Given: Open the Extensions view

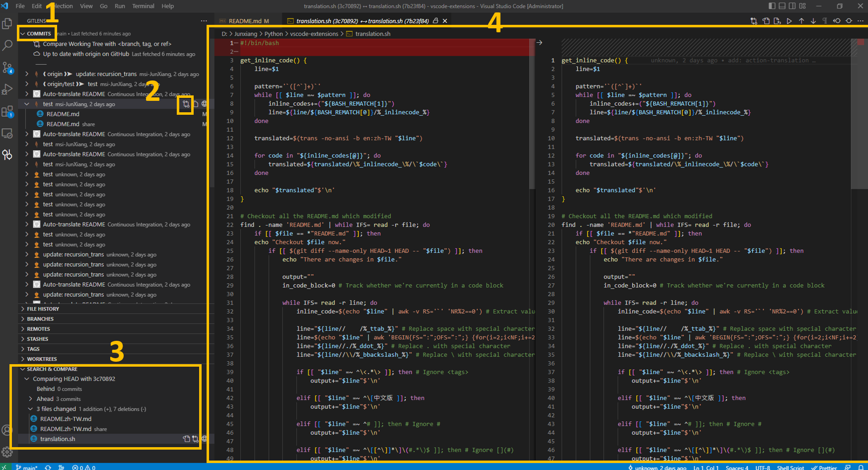Looking at the screenshot, I should pos(7,111).
